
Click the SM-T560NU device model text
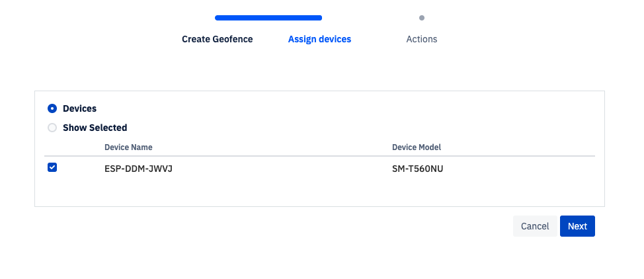click(x=417, y=169)
